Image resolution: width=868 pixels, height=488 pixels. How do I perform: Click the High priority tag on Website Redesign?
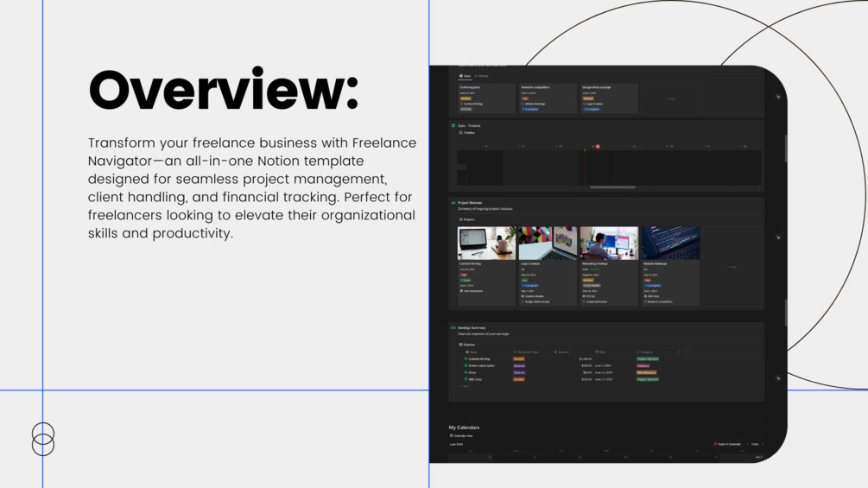pos(647,280)
